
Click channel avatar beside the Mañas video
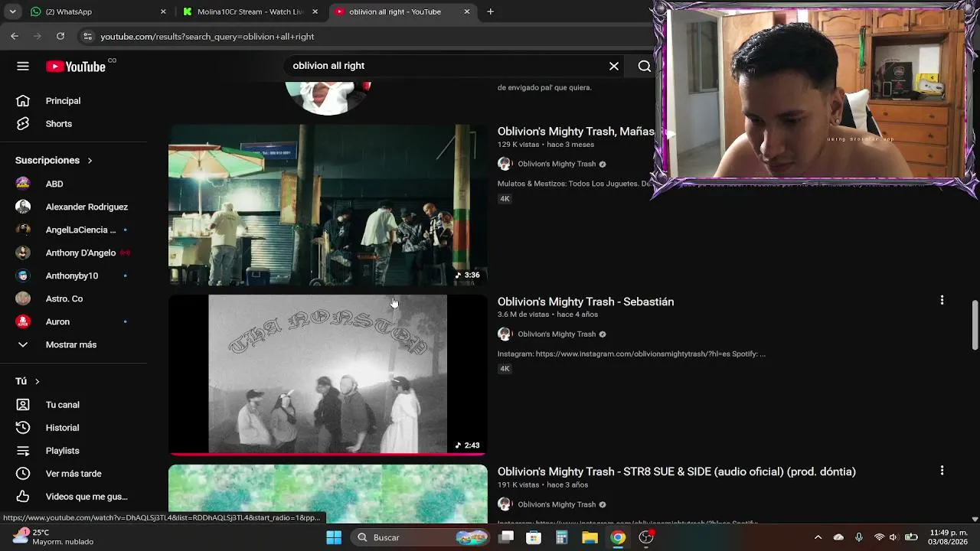pos(505,164)
